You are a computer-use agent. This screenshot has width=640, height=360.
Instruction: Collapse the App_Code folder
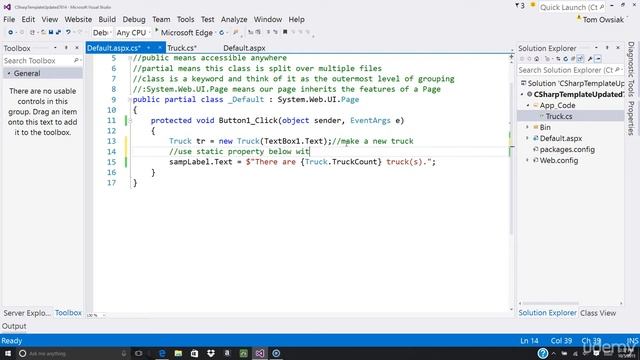coord(528,105)
